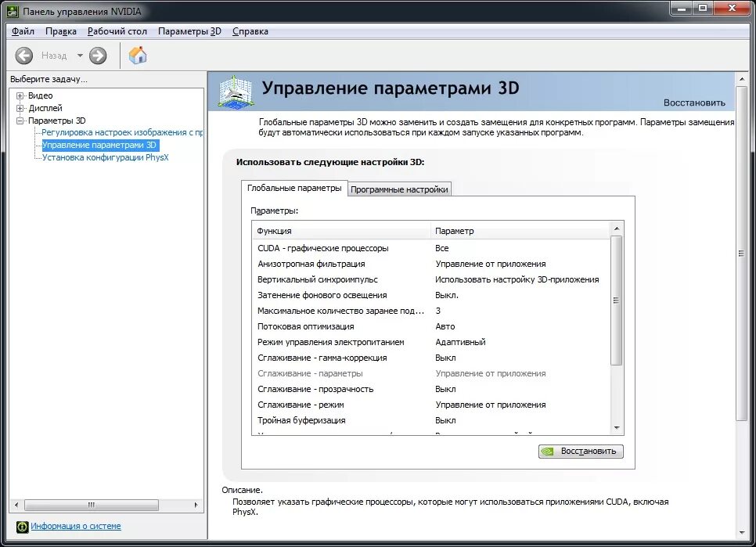This screenshot has height=547, width=756.
Task: Select Сглаживание - режим row
Action: pyautogui.click(x=431, y=405)
